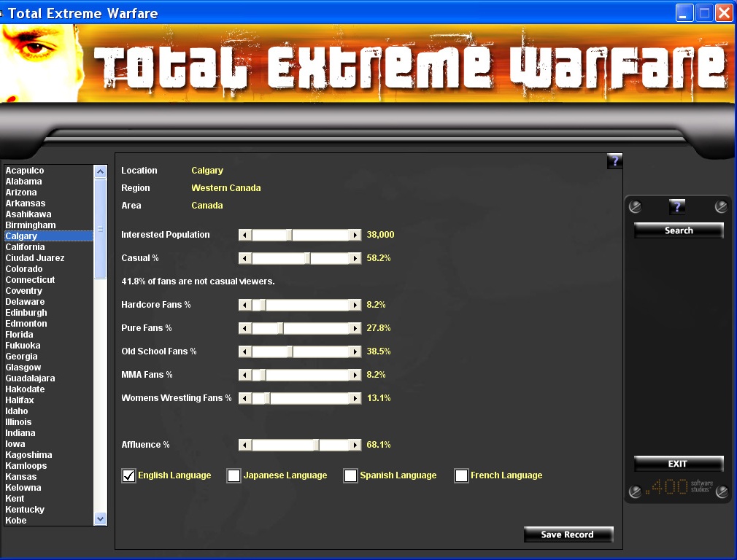
Task: Enable the Japanese Language checkbox
Action: (234, 476)
